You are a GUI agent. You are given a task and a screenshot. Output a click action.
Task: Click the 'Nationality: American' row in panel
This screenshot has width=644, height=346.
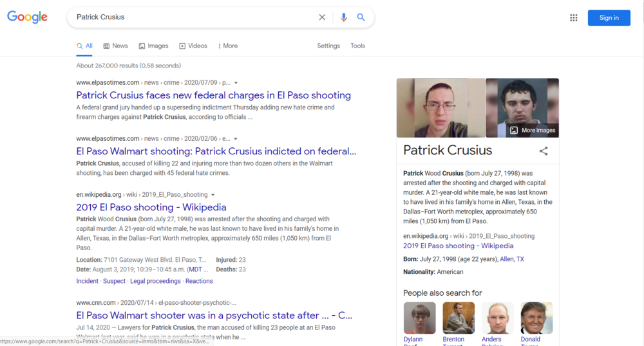coord(433,272)
